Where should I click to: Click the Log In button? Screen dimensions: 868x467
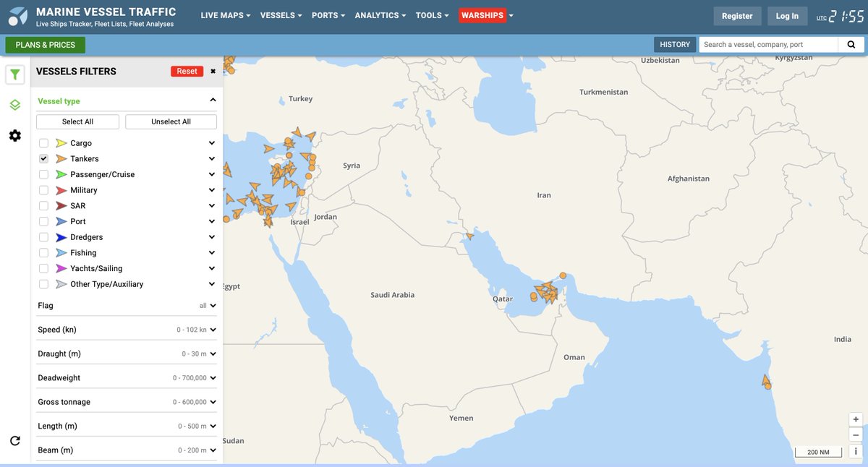click(x=787, y=16)
